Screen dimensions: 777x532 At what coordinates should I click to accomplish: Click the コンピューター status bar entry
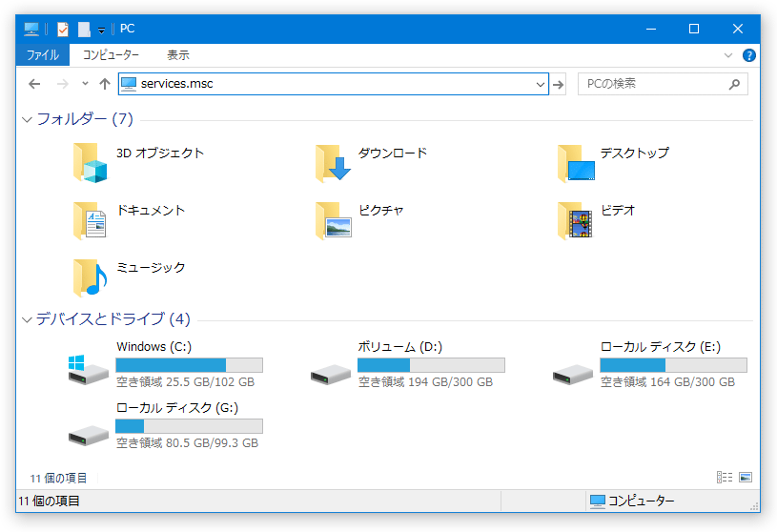click(632, 501)
